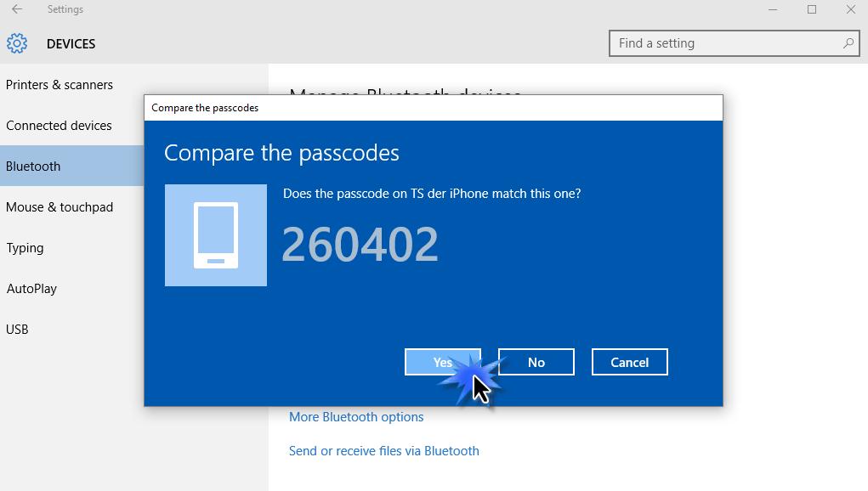Click the phone device icon in dialog
Viewport: 868px width, 491px height.
coord(216,235)
